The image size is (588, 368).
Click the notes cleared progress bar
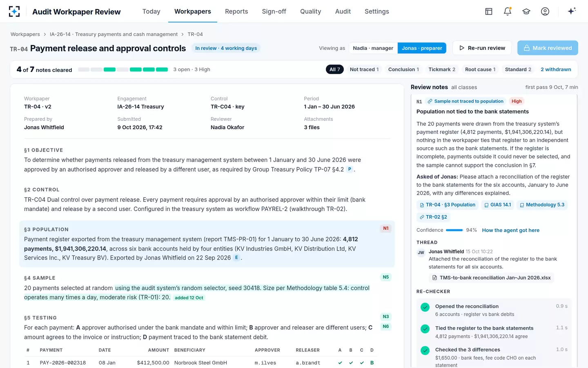(x=123, y=70)
